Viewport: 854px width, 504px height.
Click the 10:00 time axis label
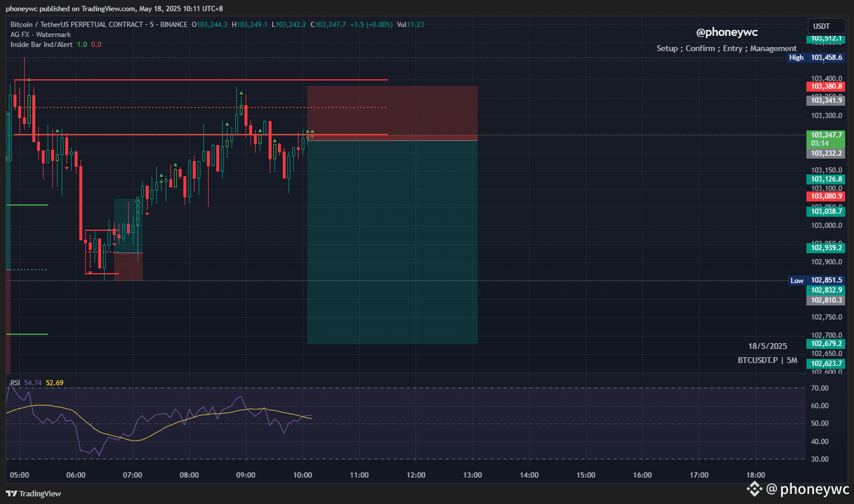tap(303, 475)
